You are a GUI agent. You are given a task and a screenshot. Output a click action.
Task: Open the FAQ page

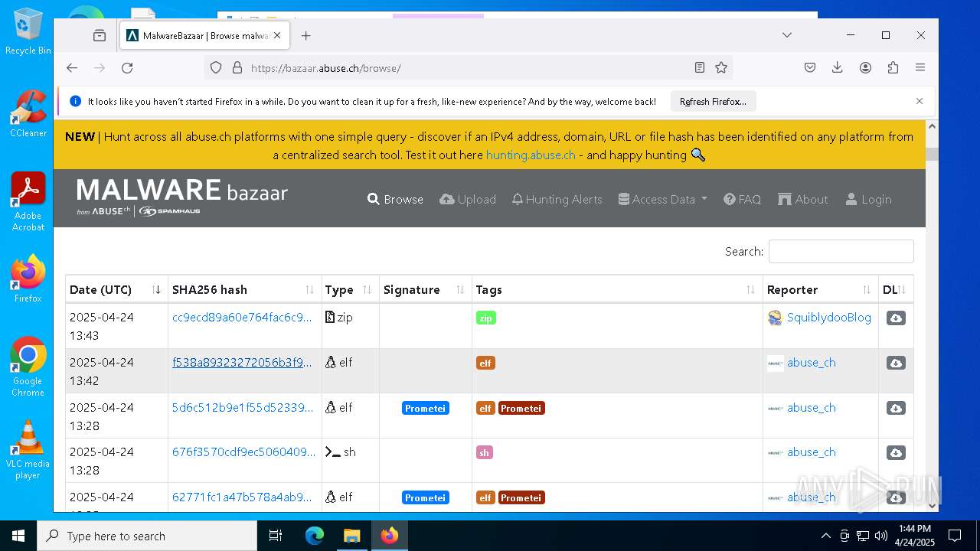tap(742, 199)
